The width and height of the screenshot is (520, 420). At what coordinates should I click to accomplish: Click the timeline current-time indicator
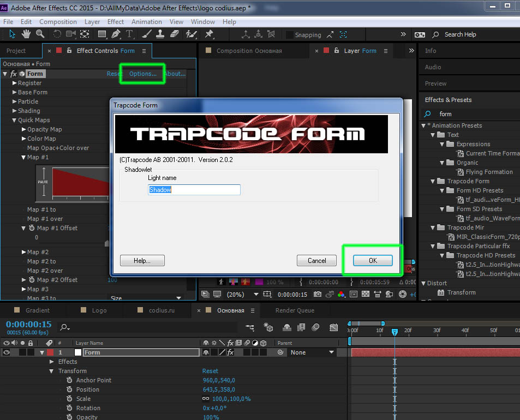tap(395, 332)
